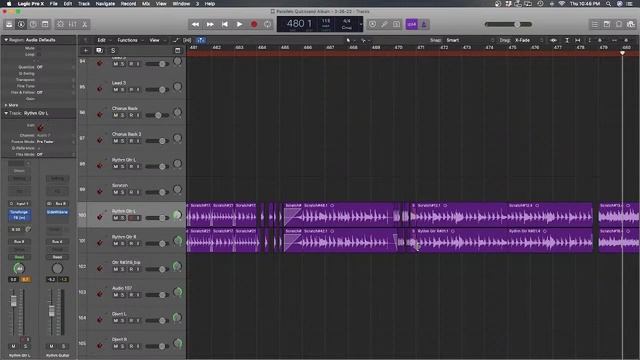Click the pan knob on Djent L track
The height and width of the screenshot is (360, 640).
pos(177,317)
